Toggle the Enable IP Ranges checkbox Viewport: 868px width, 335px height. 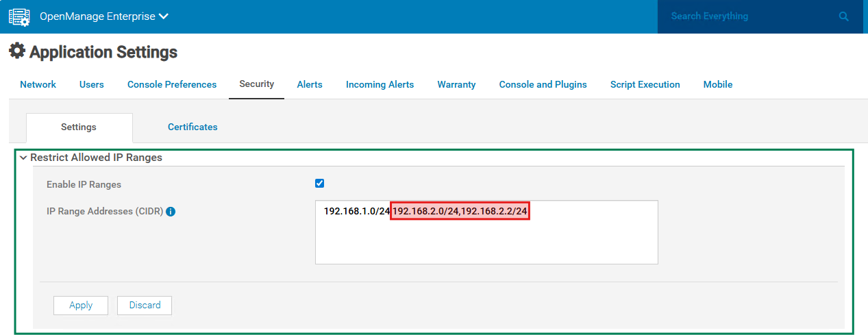tap(319, 183)
